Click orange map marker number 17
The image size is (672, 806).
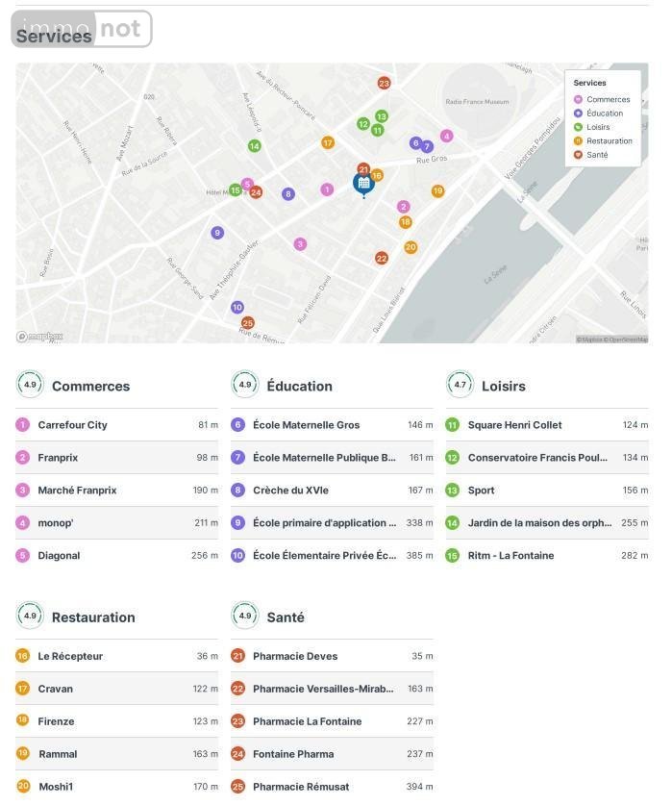[328, 143]
